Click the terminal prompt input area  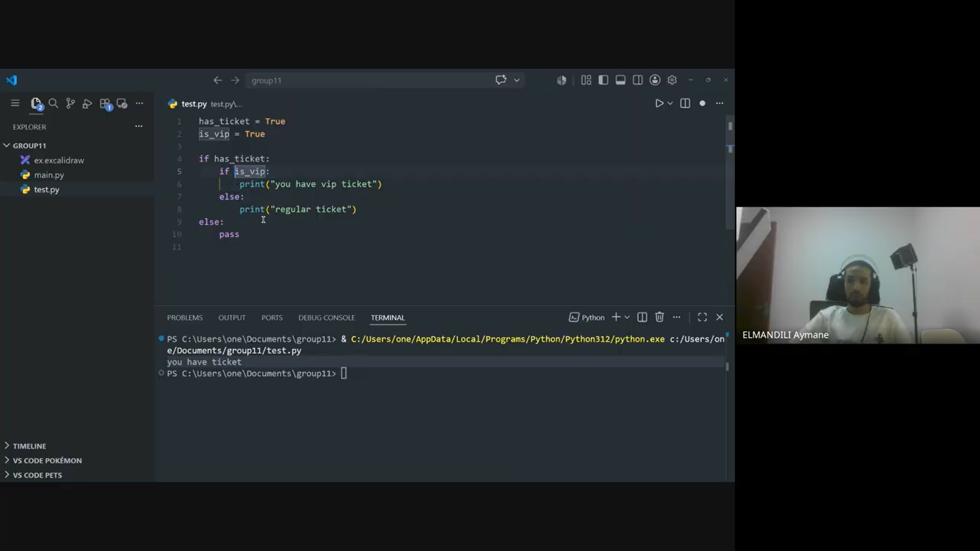pos(344,374)
